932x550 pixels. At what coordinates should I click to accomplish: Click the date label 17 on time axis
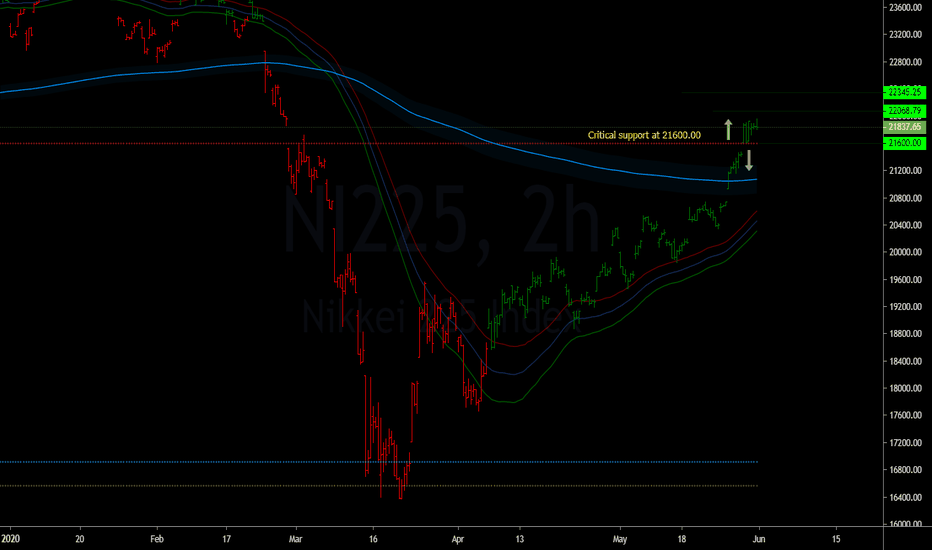226,539
